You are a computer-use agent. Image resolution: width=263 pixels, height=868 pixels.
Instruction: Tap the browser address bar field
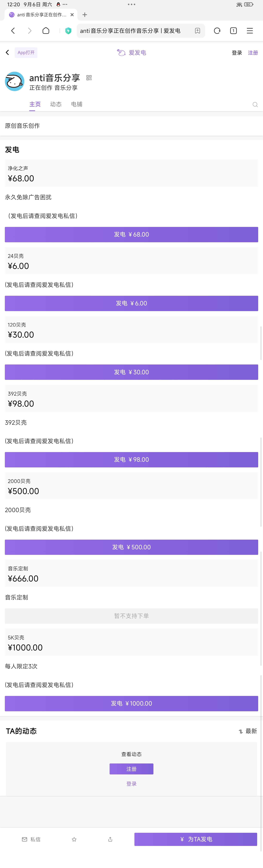[x=135, y=31]
